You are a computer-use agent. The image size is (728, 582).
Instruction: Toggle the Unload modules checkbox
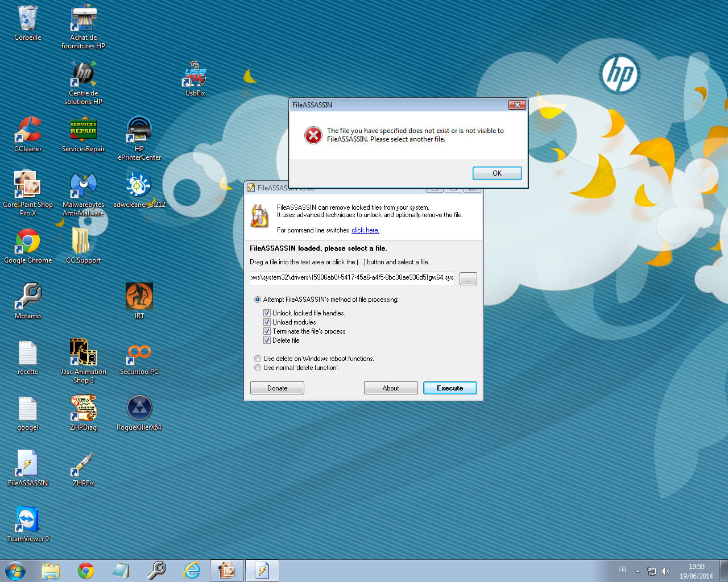[267, 322]
